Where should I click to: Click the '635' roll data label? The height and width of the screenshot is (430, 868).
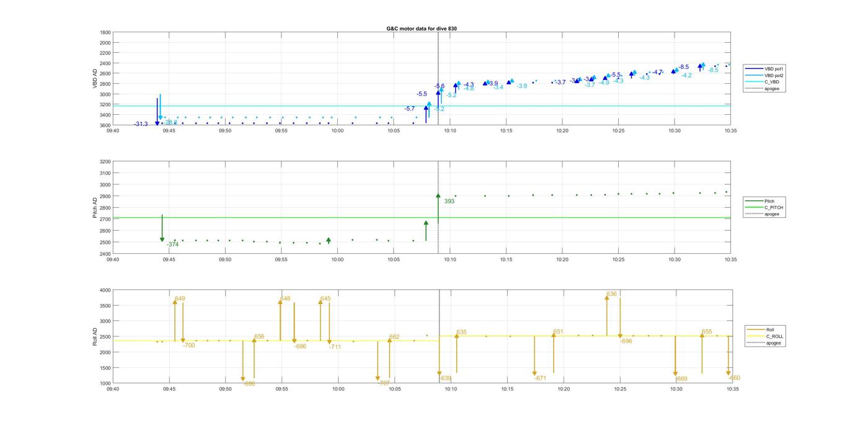click(x=461, y=333)
